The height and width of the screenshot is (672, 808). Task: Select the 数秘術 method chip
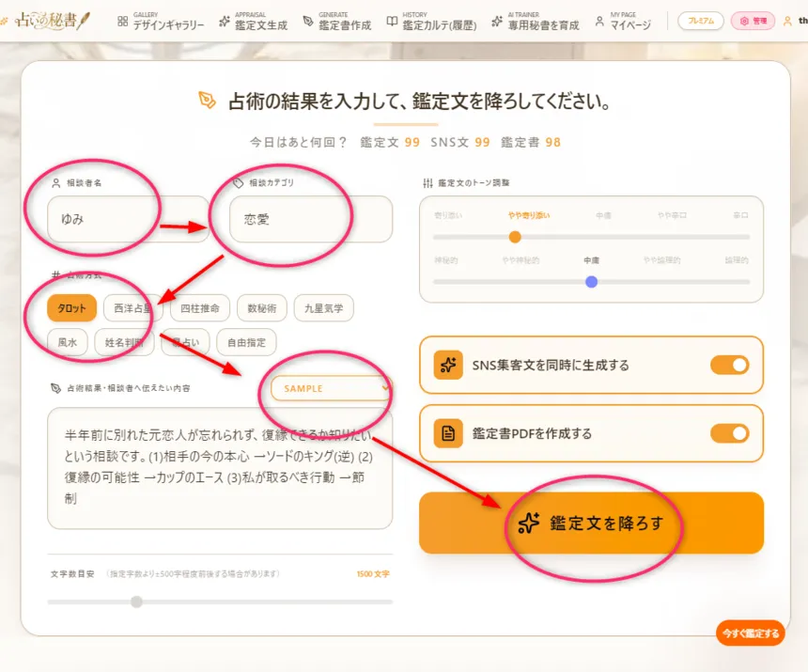click(x=262, y=308)
